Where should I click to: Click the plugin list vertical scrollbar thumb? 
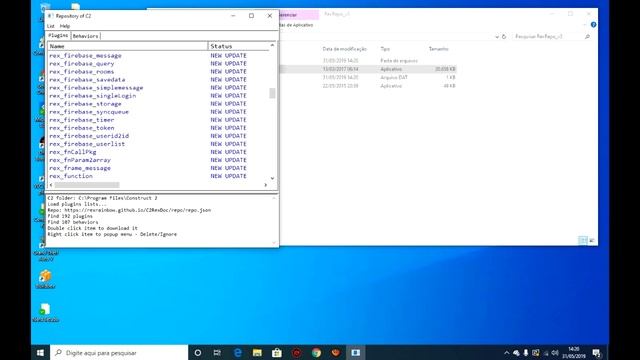[272, 93]
